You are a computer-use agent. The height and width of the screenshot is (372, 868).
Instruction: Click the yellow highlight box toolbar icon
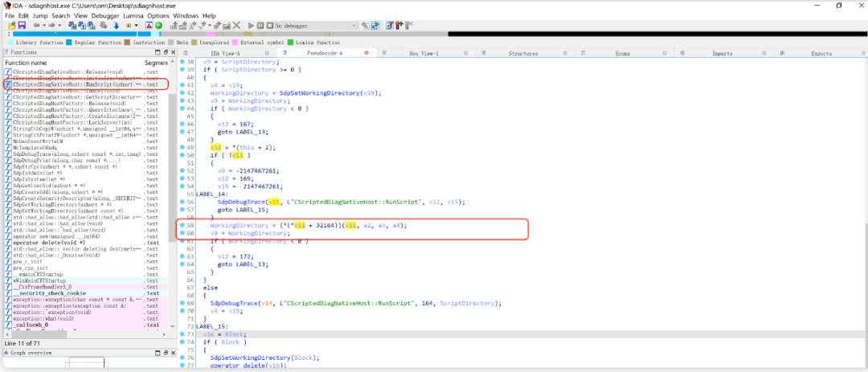click(x=129, y=26)
